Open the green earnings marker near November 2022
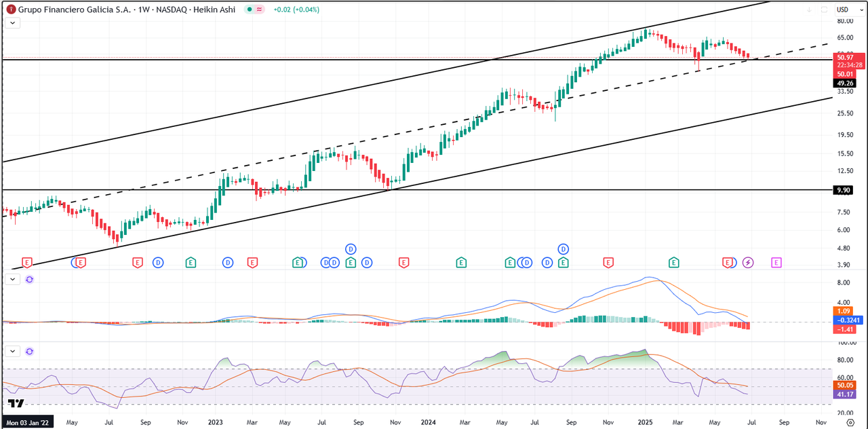The width and height of the screenshot is (868, 429). tap(191, 262)
